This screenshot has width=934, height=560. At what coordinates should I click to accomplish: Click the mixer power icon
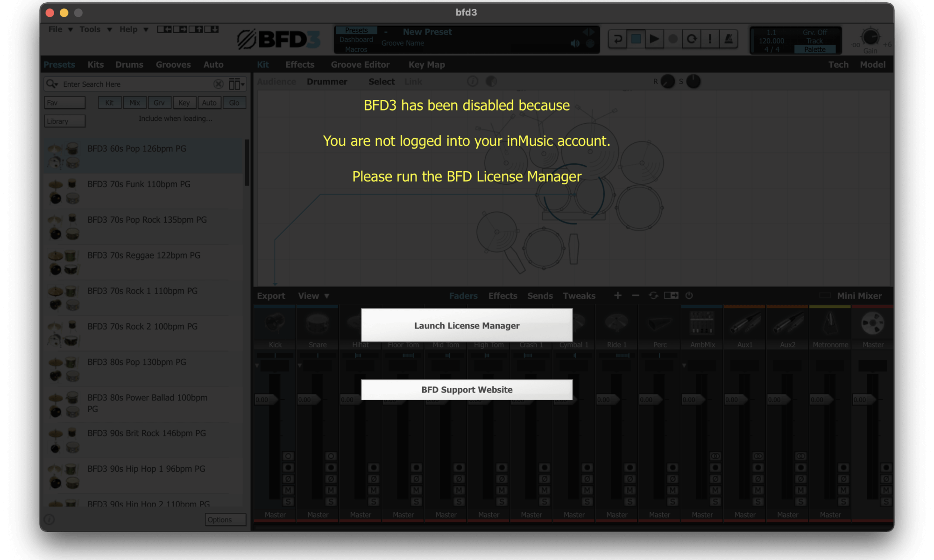689,295
